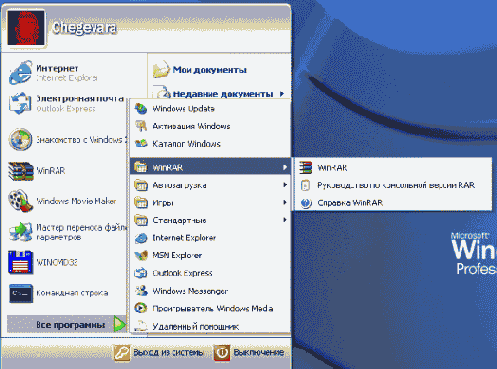497x369 pixels.
Task: Click the Командная строка console icon
Action: tap(21, 293)
